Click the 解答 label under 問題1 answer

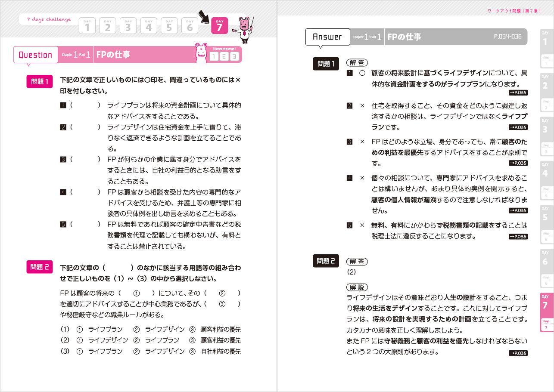click(x=357, y=63)
